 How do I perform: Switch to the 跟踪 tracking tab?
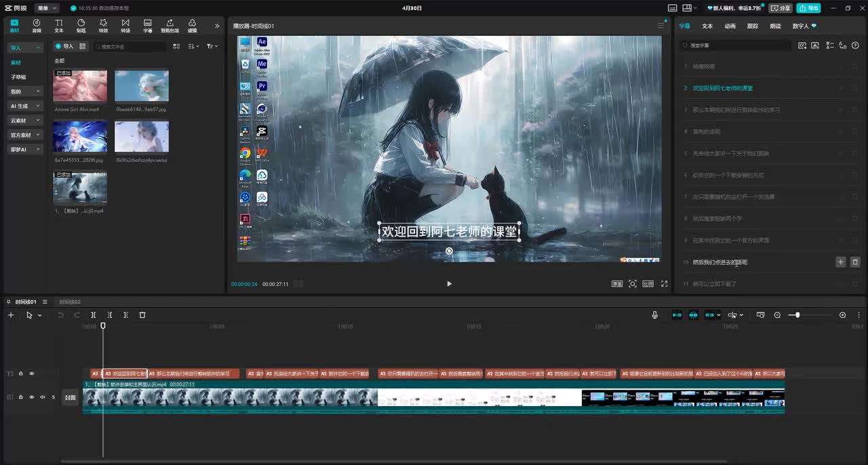click(753, 26)
